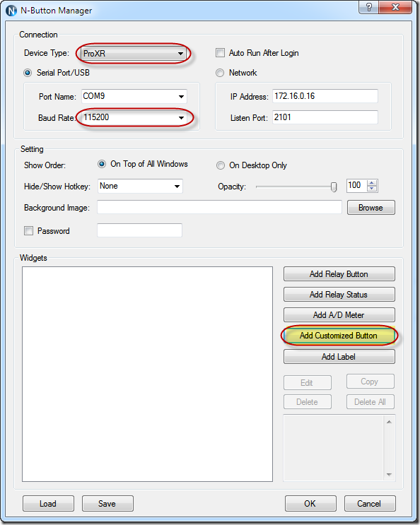The image size is (420, 525).
Task: Expand the Port Name COM9 dropdown
Action: (x=134, y=96)
